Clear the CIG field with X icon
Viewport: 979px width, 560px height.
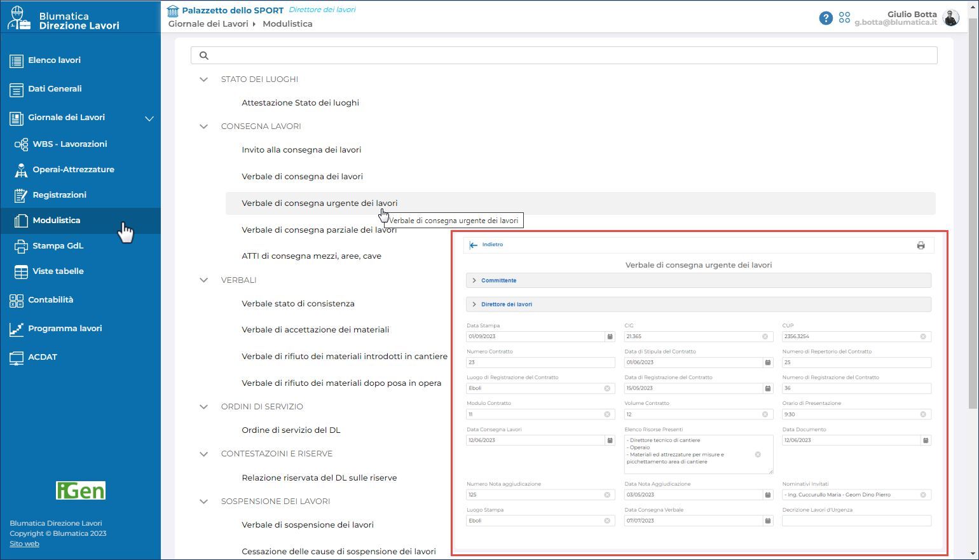(x=765, y=337)
